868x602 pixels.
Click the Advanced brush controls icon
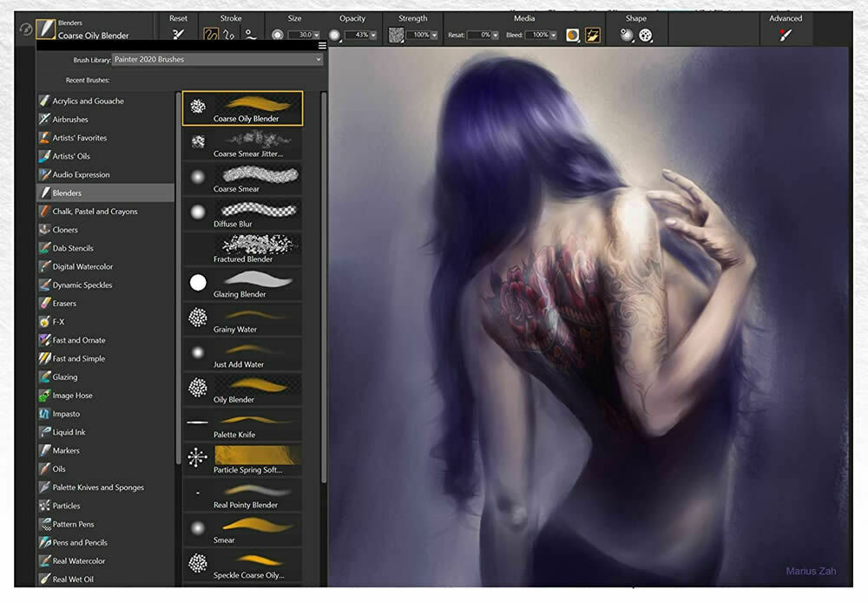pos(786,36)
